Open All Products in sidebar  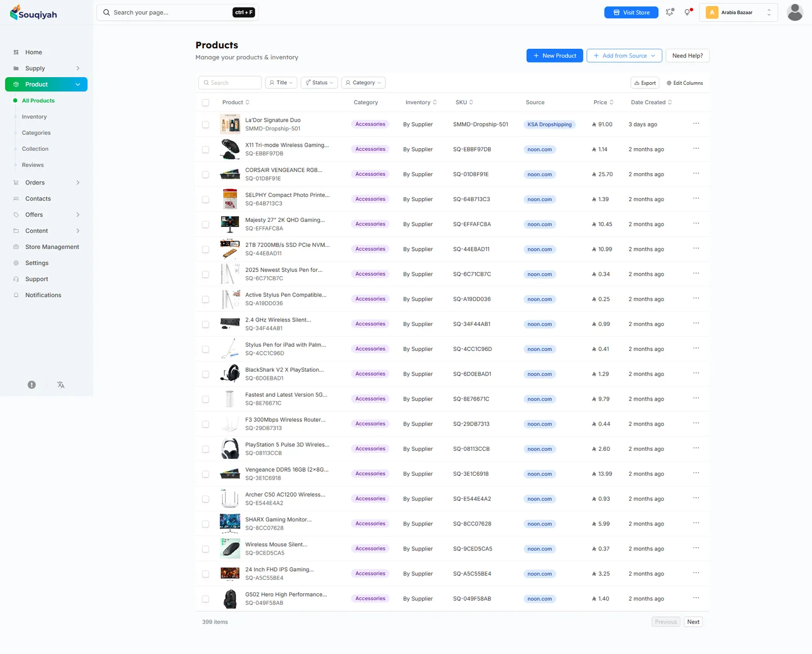coord(38,101)
